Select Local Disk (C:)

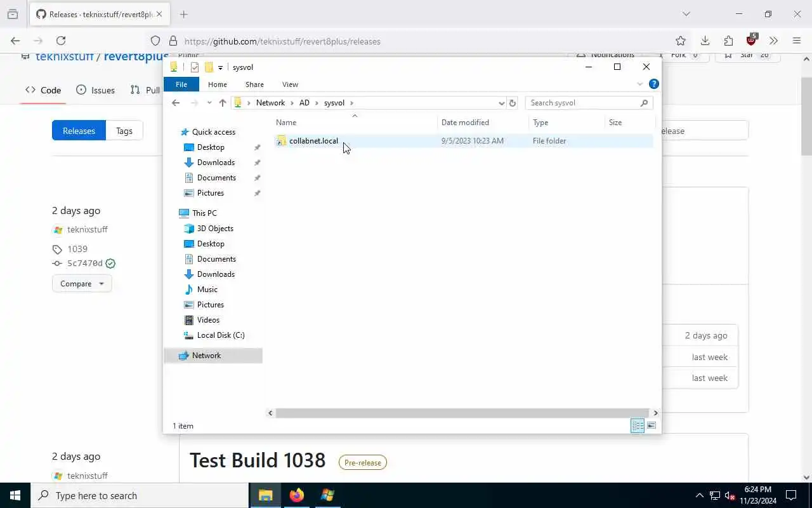tap(220, 335)
